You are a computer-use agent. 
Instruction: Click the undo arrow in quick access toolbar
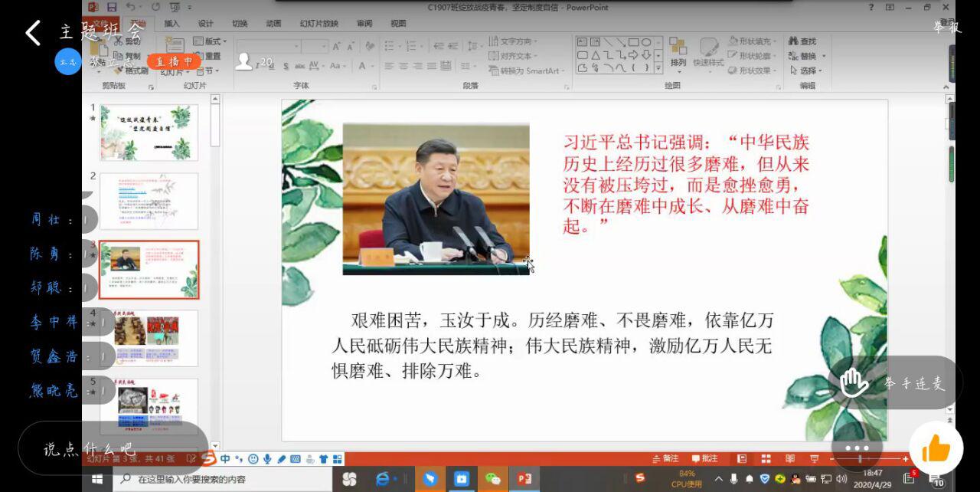point(132,7)
